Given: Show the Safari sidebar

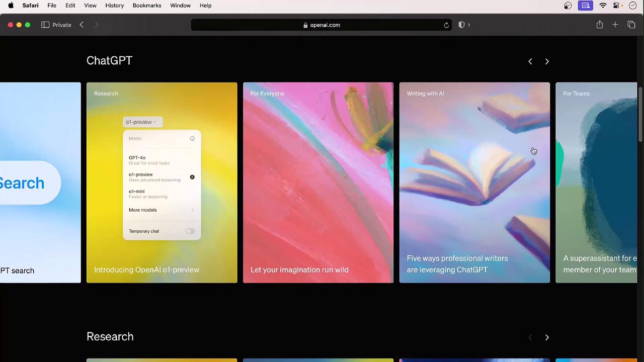Looking at the screenshot, I should click(x=45, y=25).
